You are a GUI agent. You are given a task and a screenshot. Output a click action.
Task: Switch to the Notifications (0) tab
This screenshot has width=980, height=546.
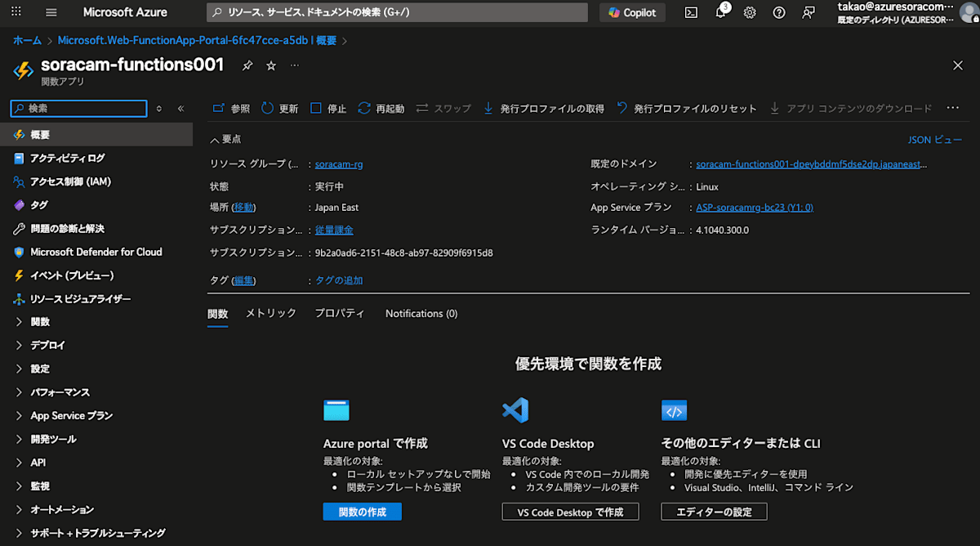(x=421, y=314)
